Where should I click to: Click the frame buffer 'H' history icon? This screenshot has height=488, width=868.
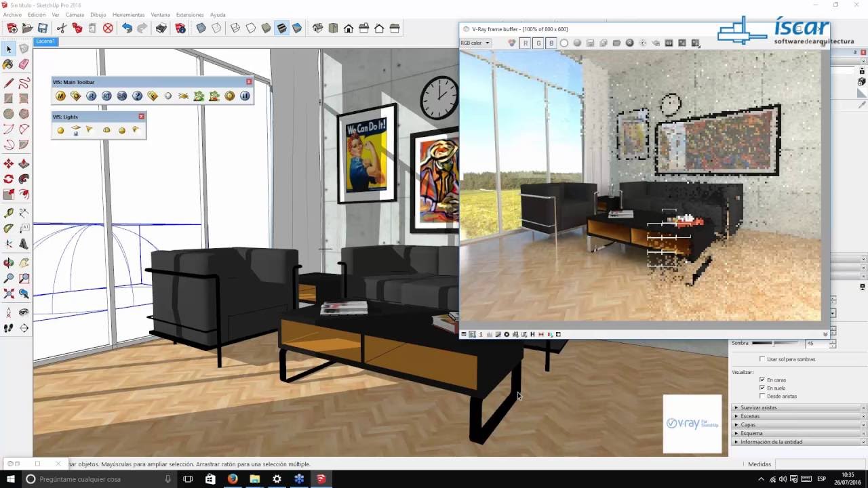pyautogui.click(x=532, y=334)
